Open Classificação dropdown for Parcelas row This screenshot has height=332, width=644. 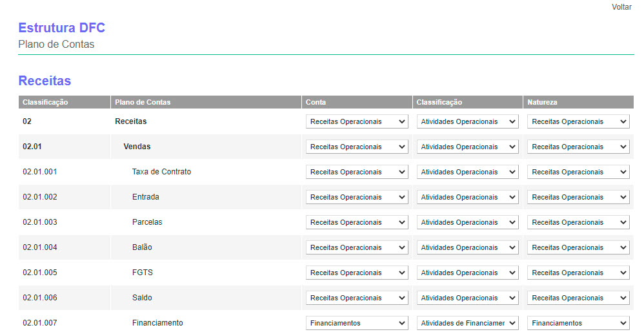point(467,222)
